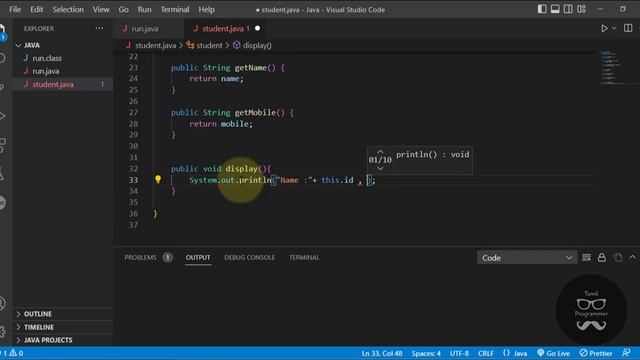
Task: Open the Output panel tab
Action: [198, 258]
